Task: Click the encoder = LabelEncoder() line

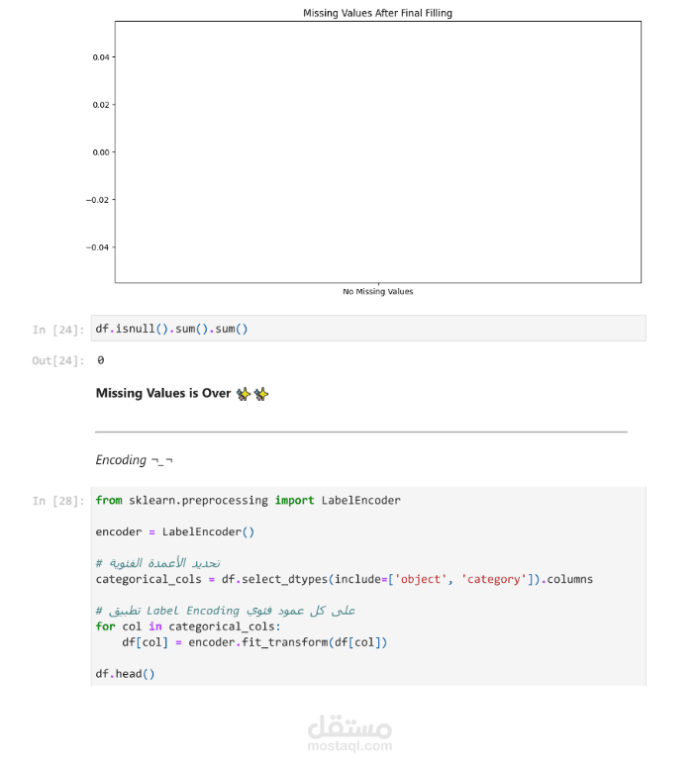Action: point(174,531)
